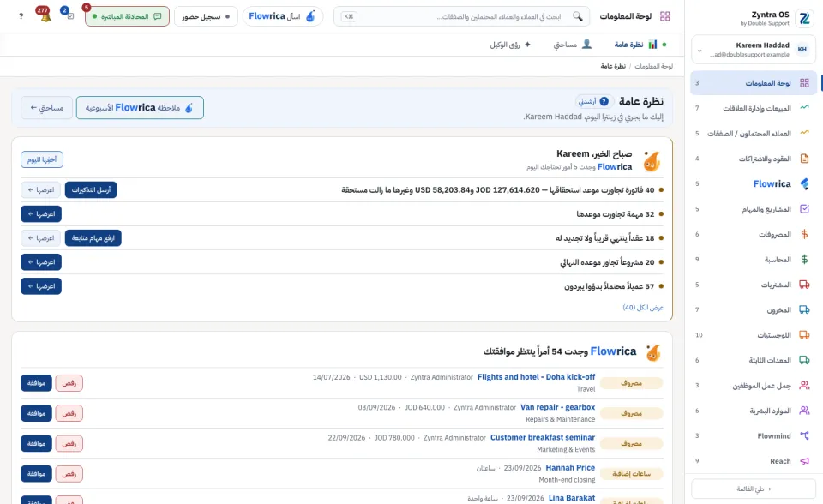The width and height of the screenshot is (823, 504).
Task: Switch to the مساحتي tab
Action: [572, 45]
